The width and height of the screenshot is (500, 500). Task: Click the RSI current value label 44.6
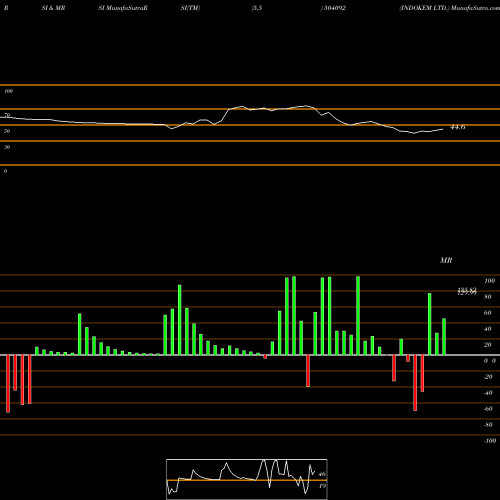tap(458, 127)
